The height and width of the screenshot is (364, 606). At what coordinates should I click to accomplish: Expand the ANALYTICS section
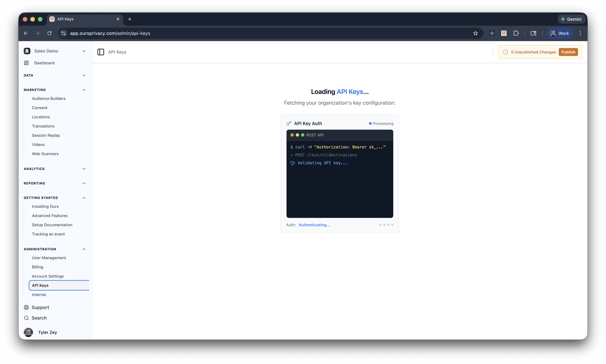coord(84,169)
